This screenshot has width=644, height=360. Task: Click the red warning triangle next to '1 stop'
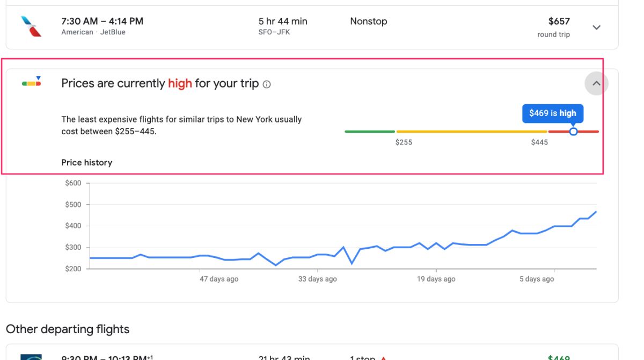(383, 358)
